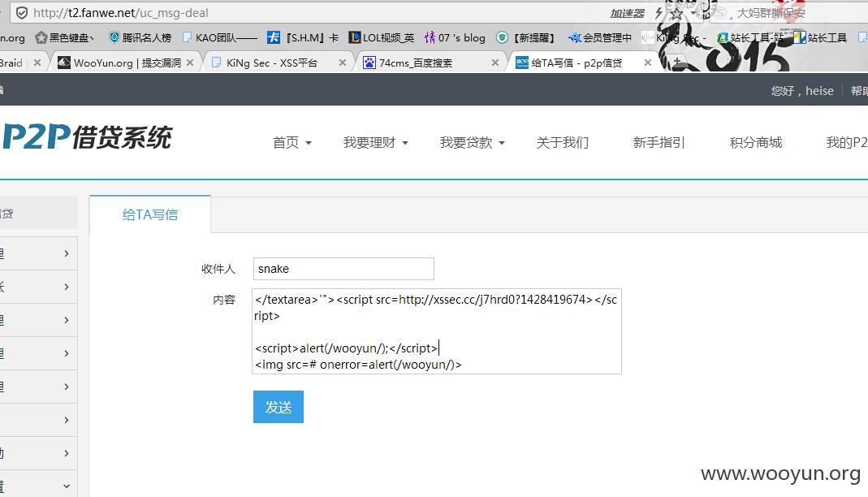Open a new tab with the plus button
Screen dimensions: 868x497
coord(677,62)
